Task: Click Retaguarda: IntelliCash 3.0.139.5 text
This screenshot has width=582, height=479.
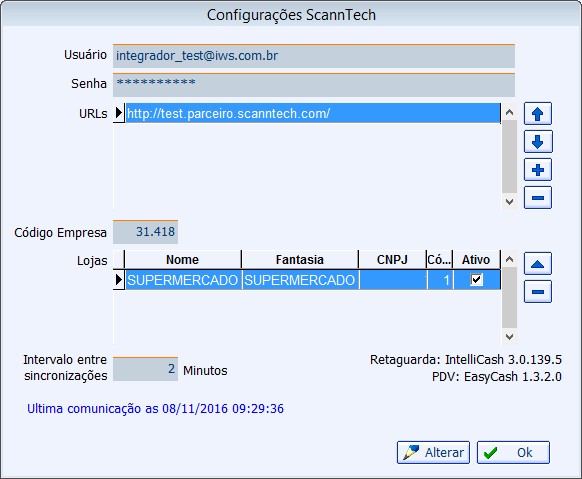Action: tap(466, 360)
